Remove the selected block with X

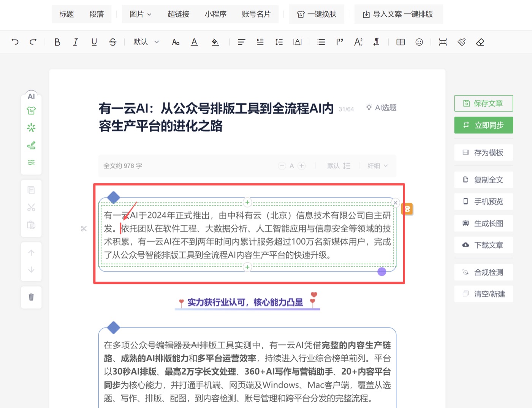click(x=396, y=203)
